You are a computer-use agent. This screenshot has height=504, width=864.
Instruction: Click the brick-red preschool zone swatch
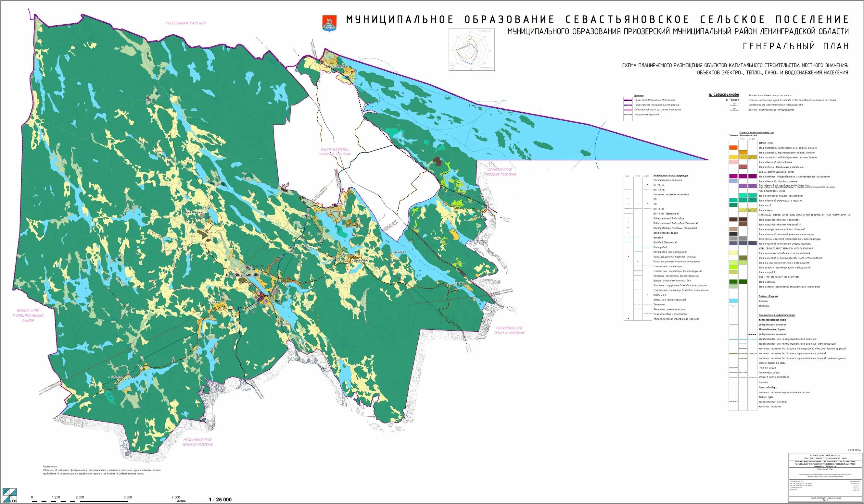point(743,167)
